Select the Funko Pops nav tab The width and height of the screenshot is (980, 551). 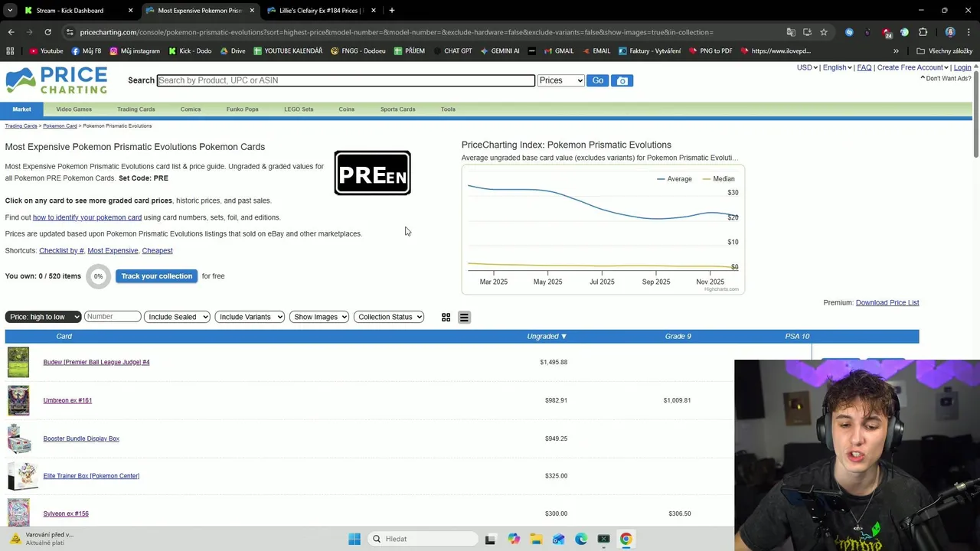(x=242, y=109)
